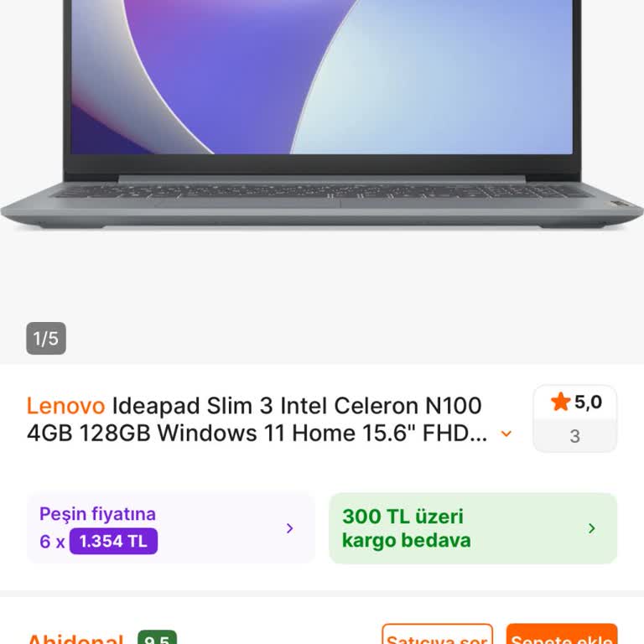Click the Ideapad Slim 3 Intel Celeron title
The width and height of the screenshot is (644, 644).
point(297,406)
